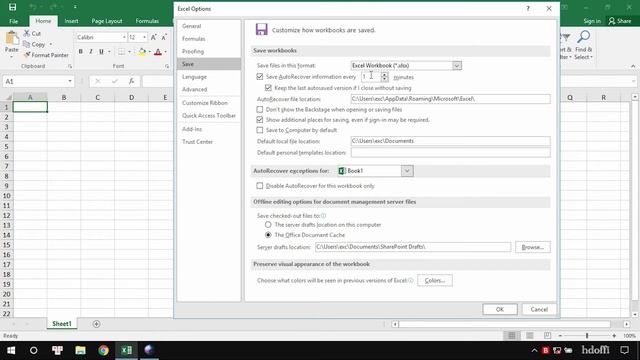Add a new sheet with plus icon

click(96, 324)
